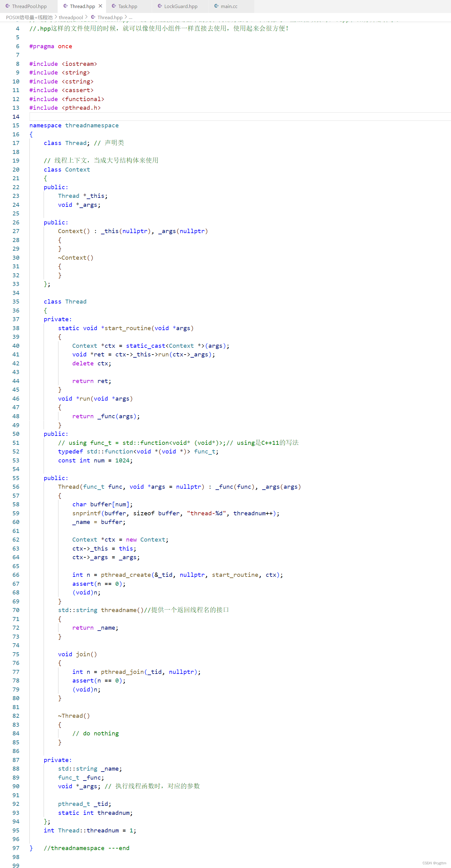451x868 pixels.
Task: Click 'void join()' method line
Action: (78, 654)
